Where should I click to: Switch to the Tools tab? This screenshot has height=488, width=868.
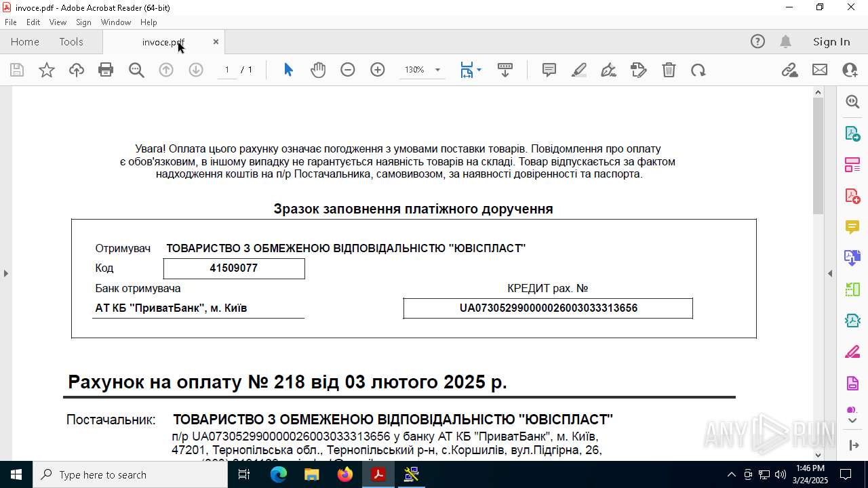(71, 41)
